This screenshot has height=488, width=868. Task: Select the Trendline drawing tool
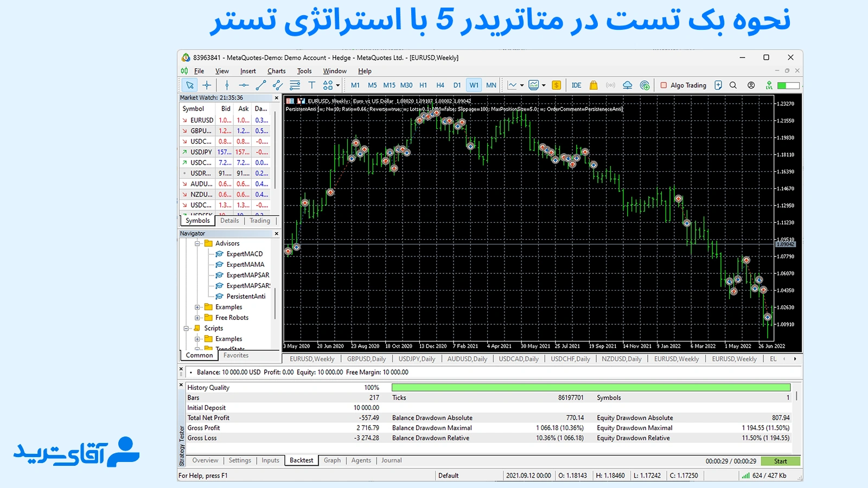point(261,85)
